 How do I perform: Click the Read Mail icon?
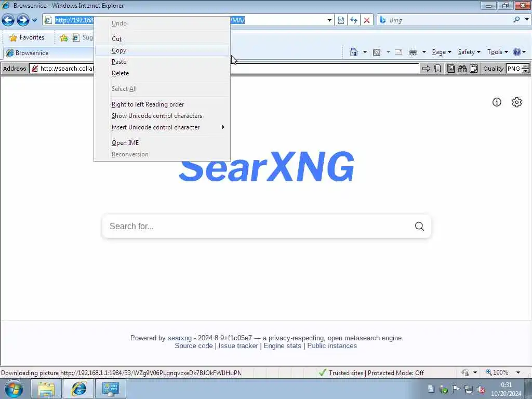pos(398,52)
